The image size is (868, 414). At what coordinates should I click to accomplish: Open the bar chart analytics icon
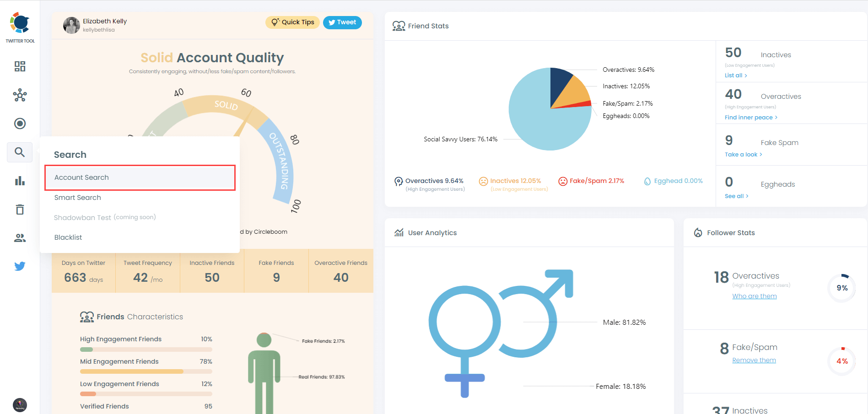[20, 181]
